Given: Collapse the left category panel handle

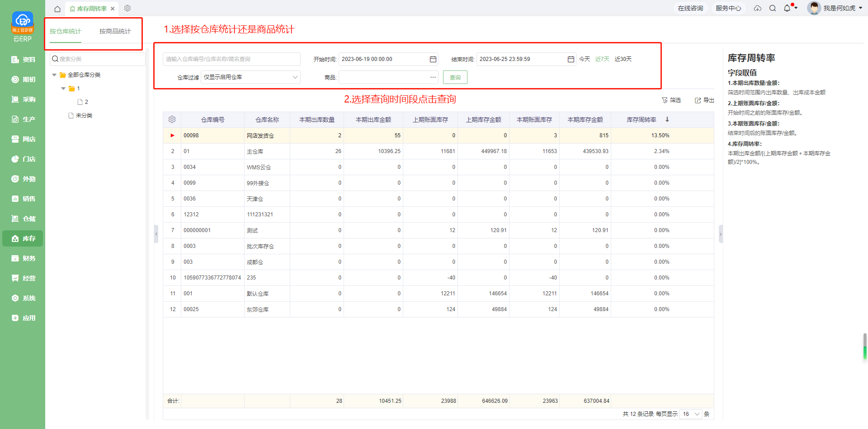Looking at the screenshot, I should tap(156, 234).
